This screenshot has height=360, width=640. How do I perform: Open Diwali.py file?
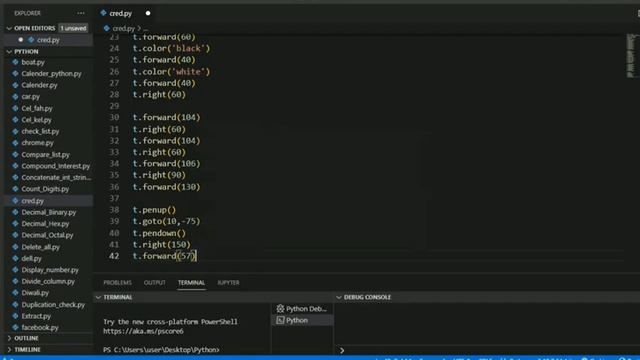tap(35, 293)
